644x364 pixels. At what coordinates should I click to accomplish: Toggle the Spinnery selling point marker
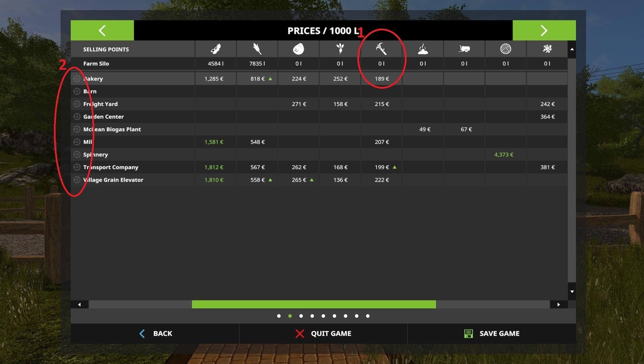(x=77, y=154)
